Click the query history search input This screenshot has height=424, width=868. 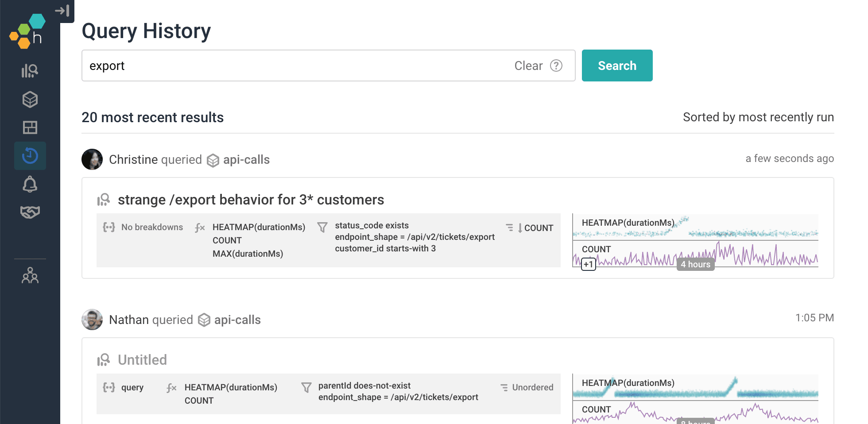(292, 66)
